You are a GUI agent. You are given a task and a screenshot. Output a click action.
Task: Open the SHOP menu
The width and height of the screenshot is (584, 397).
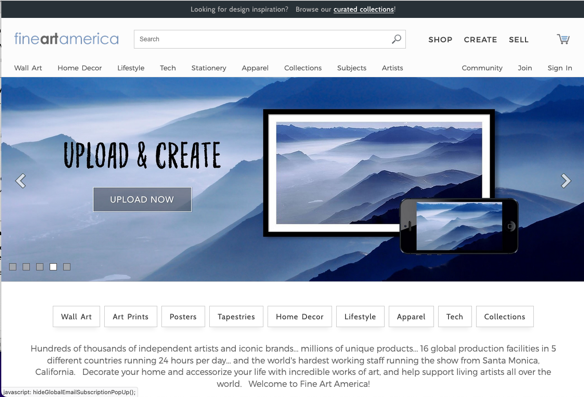[x=440, y=39]
